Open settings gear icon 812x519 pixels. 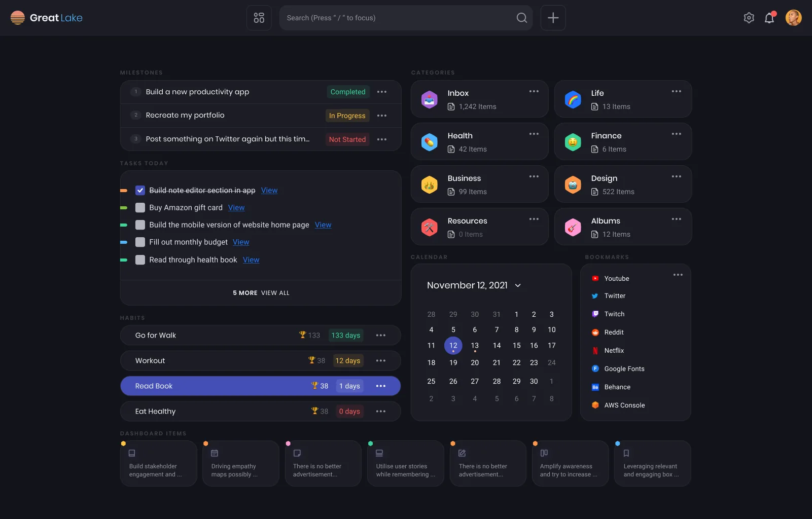(x=749, y=18)
